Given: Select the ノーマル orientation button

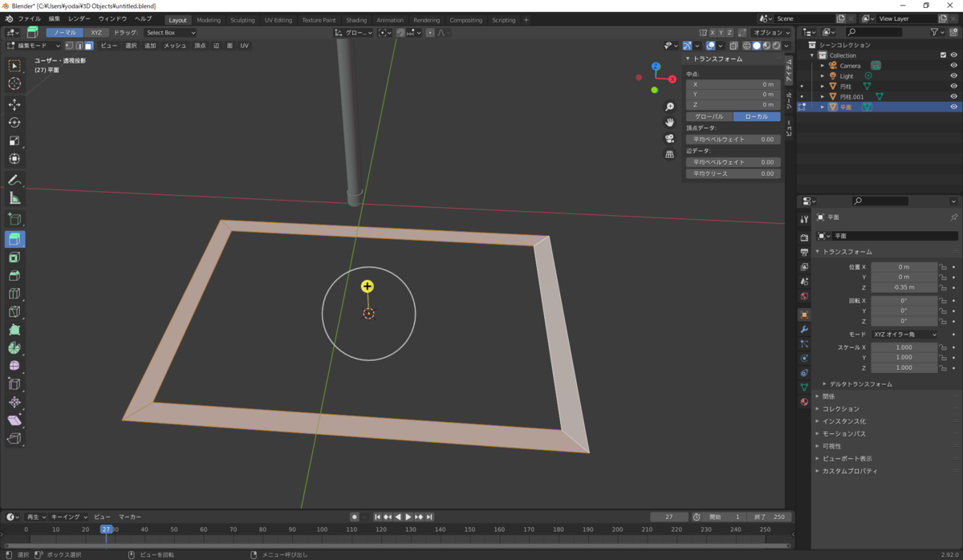Looking at the screenshot, I should pyautogui.click(x=65, y=33).
